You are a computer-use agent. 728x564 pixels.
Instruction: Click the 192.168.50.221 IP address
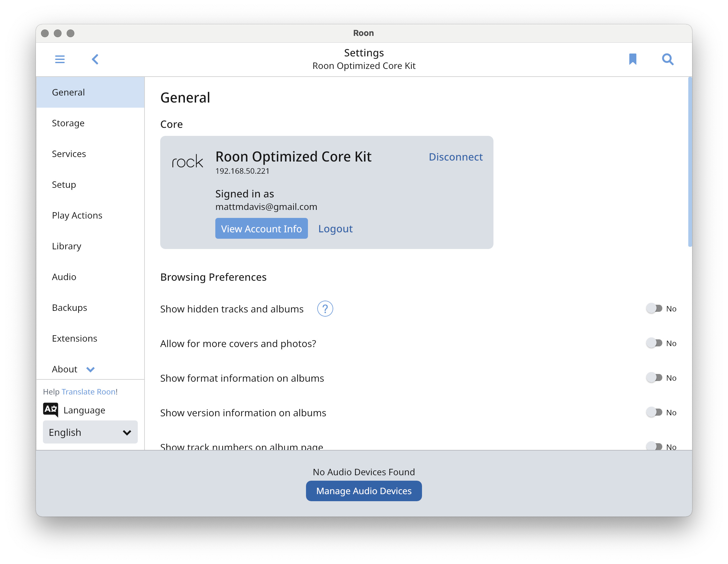[x=242, y=171]
